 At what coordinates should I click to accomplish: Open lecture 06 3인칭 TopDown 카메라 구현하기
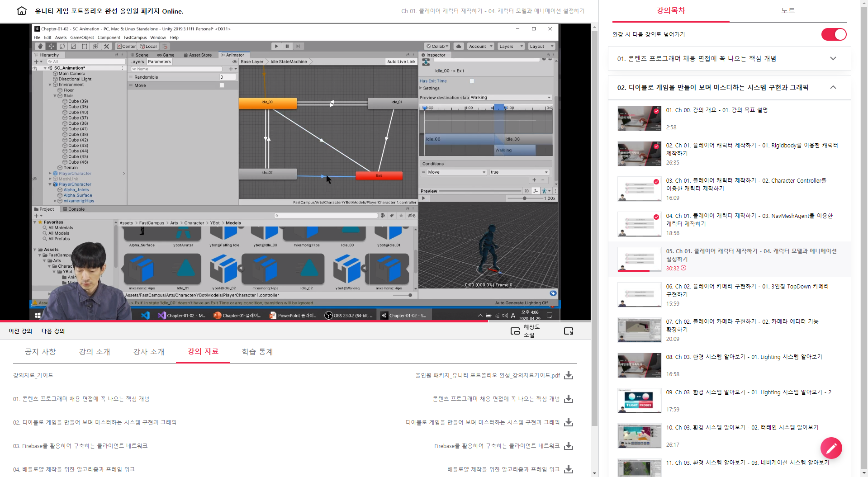[729, 294]
